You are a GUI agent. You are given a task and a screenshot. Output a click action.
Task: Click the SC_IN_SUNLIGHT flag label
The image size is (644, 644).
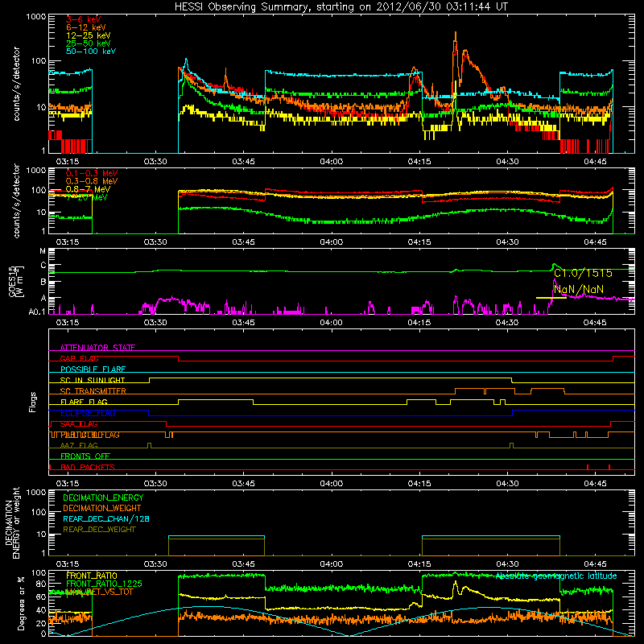point(93,380)
